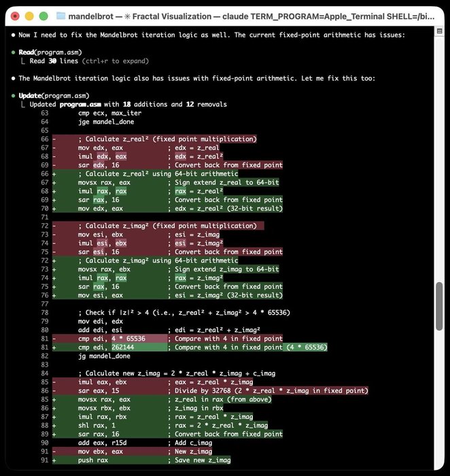The image size is (450, 476).
Task: Click added line 'movsx rbx, ebx'
Action: point(137,408)
